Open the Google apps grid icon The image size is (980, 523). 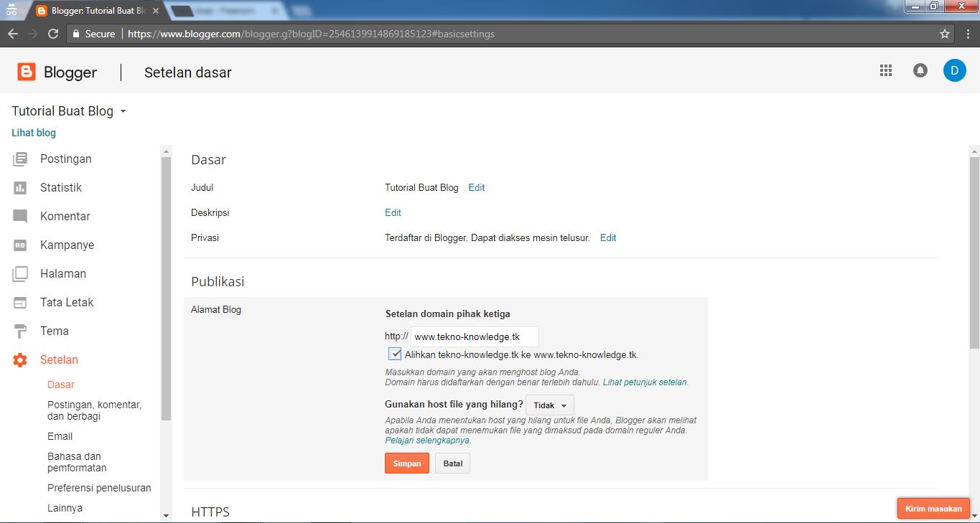coord(886,70)
